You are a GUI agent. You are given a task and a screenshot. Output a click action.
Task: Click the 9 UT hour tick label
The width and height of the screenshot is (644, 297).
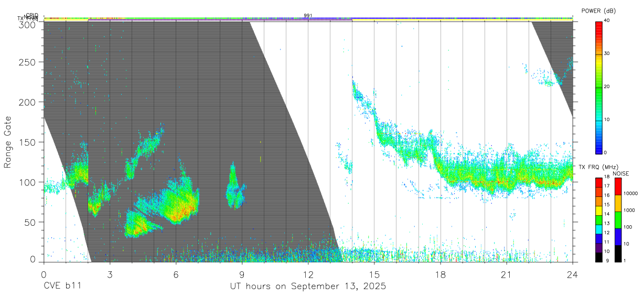(x=242, y=274)
